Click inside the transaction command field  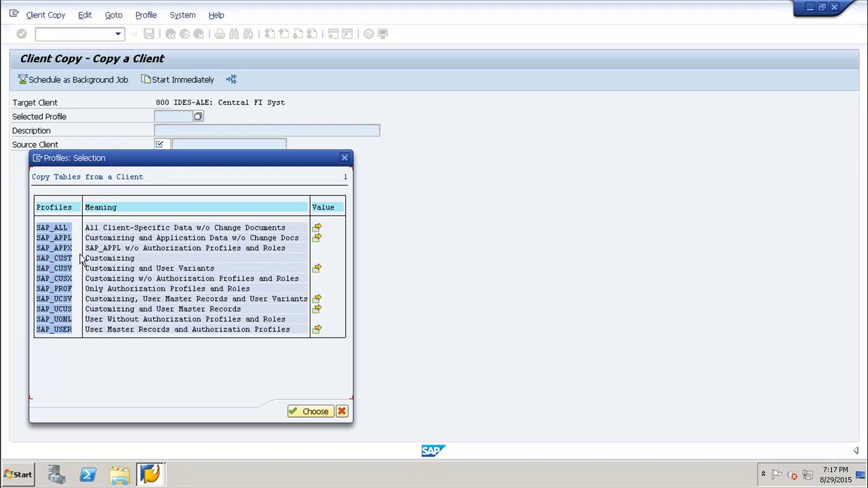click(x=75, y=34)
